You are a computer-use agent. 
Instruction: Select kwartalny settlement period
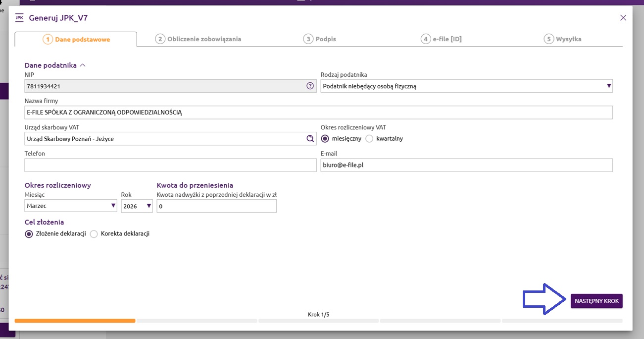(x=369, y=139)
